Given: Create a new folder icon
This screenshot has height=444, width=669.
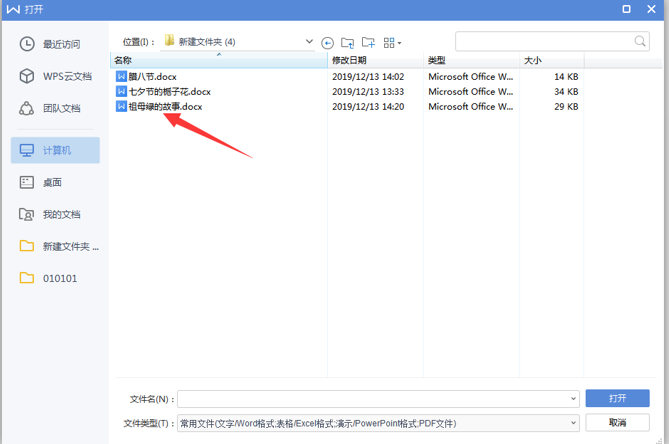Looking at the screenshot, I should 368,42.
